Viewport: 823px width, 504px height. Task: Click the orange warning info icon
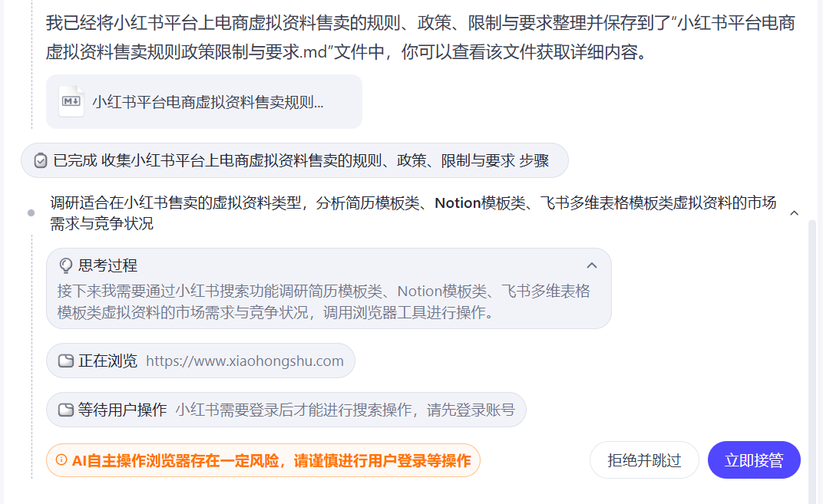click(x=61, y=460)
